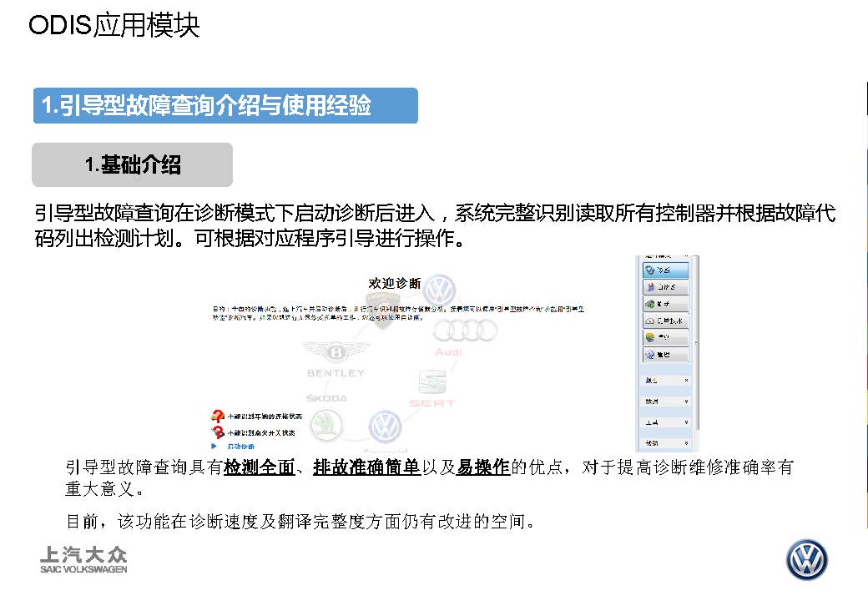Click the vehicle connection status car icon
Viewport: 868px width, 601px height.
coord(218,416)
